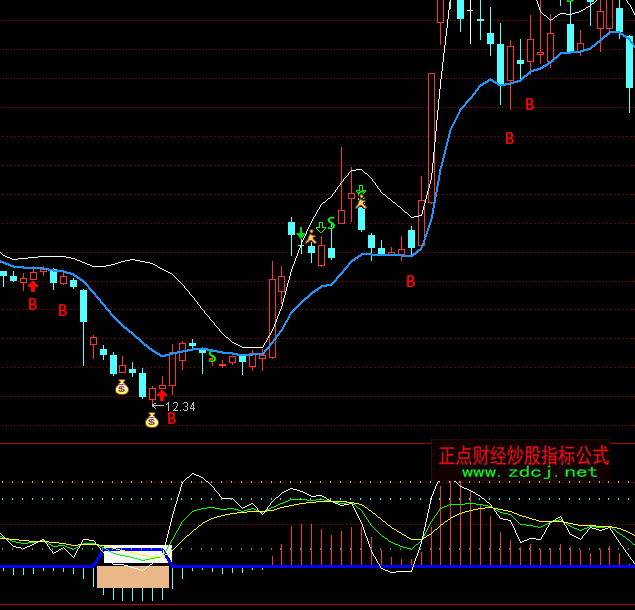The image size is (635, 610).
Task: Click the tall cyan candle in the downtrend
Action: (x=83, y=305)
